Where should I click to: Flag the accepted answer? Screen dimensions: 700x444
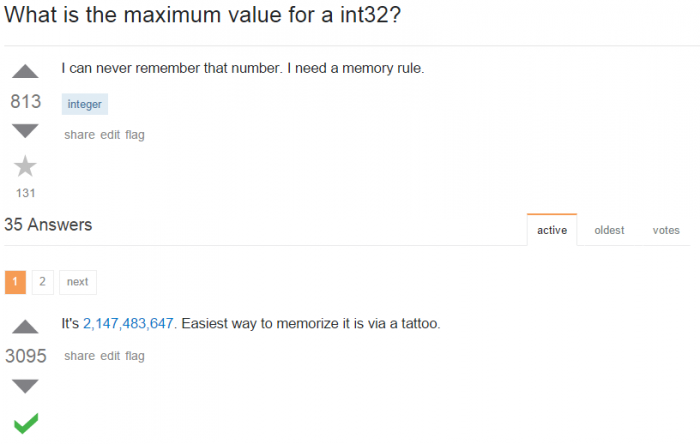coord(135,356)
